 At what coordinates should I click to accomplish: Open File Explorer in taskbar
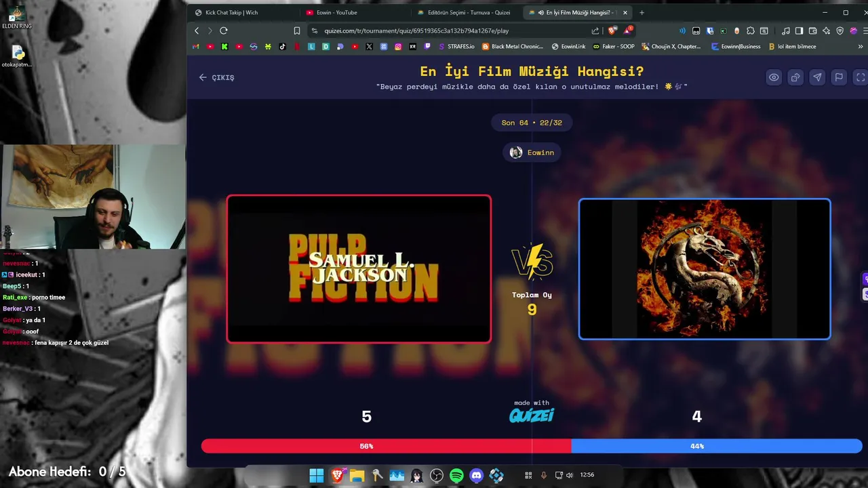click(357, 475)
